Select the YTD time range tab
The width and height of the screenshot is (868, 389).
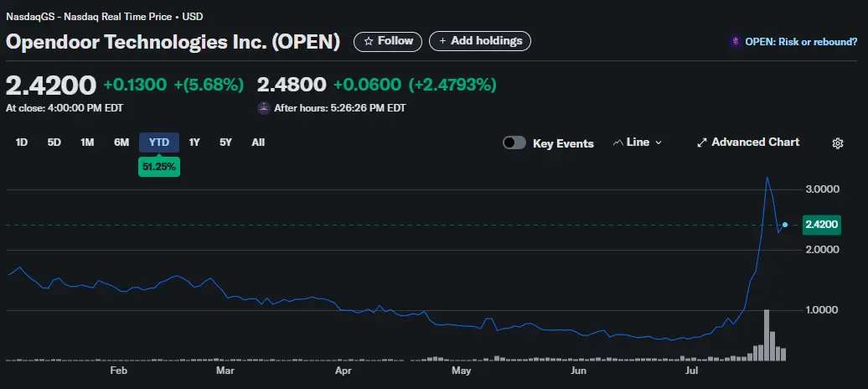159,143
